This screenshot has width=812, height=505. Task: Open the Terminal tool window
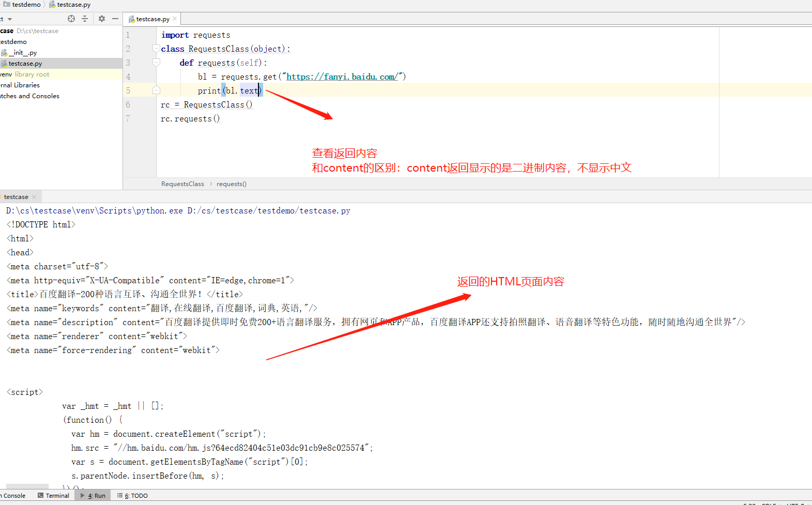[x=53, y=496]
